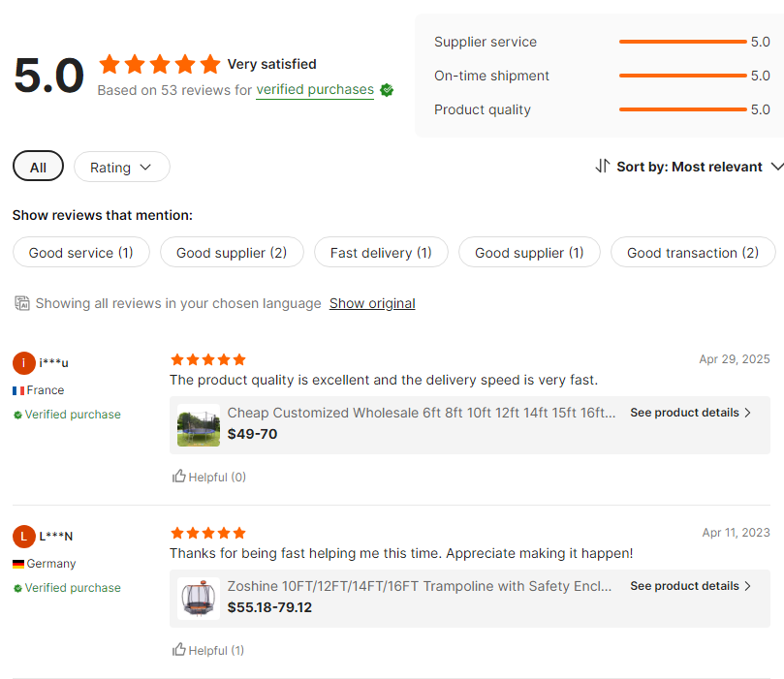Click the green verified badge beside verified purchases
The width and height of the screenshot is (784, 679).
(386, 89)
